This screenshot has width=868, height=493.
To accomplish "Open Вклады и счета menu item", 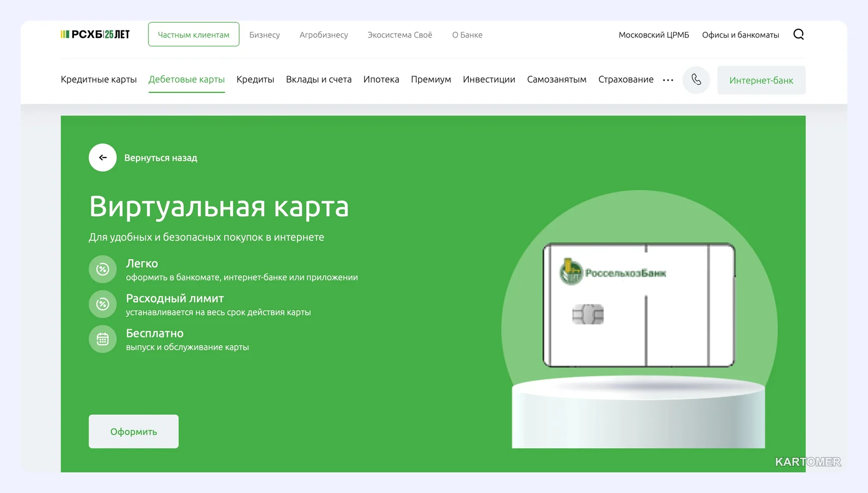I will coord(319,79).
